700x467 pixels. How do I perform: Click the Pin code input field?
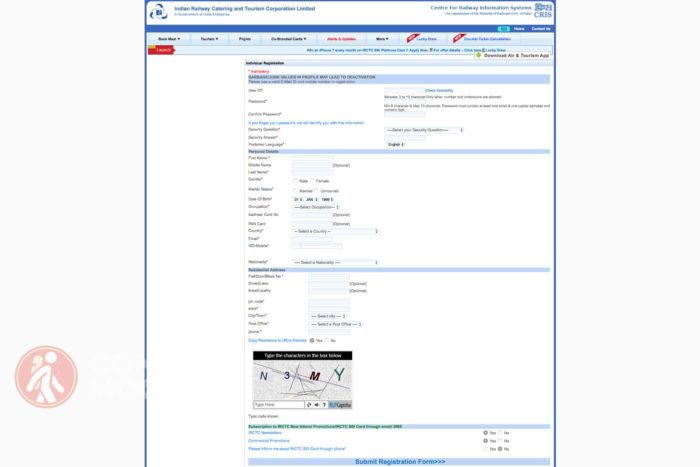(329, 302)
